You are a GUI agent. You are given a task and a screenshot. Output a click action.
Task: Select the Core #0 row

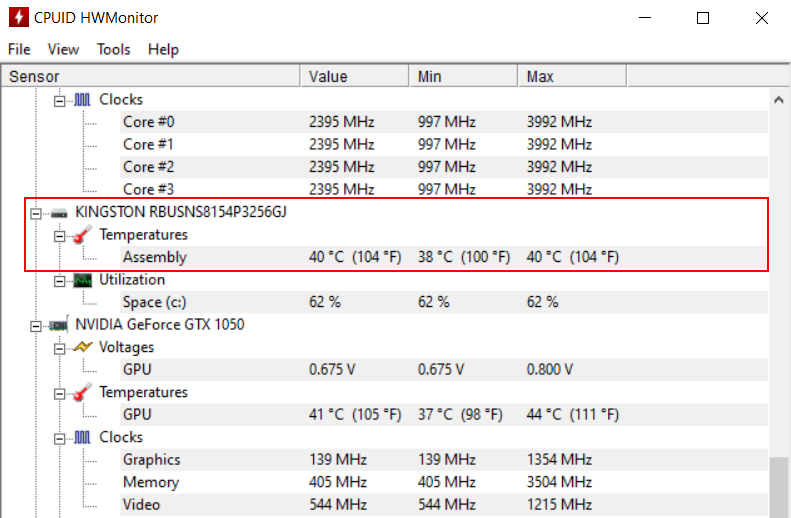[444, 122]
